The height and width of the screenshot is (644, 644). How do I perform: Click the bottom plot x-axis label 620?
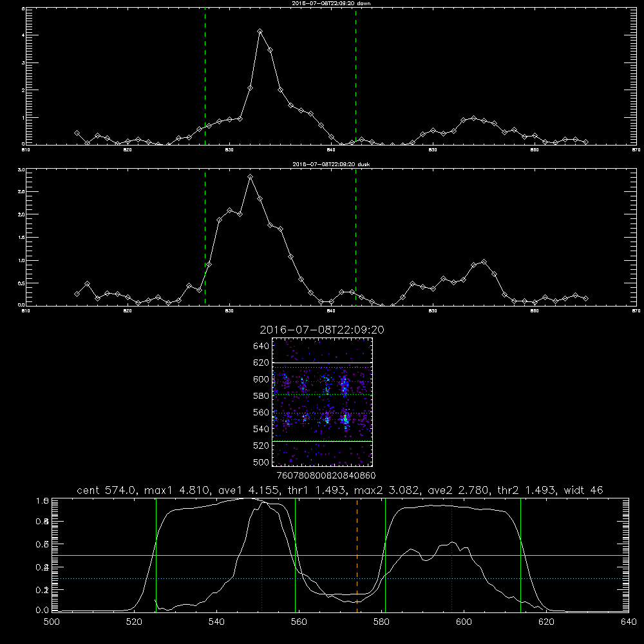click(546, 622)
